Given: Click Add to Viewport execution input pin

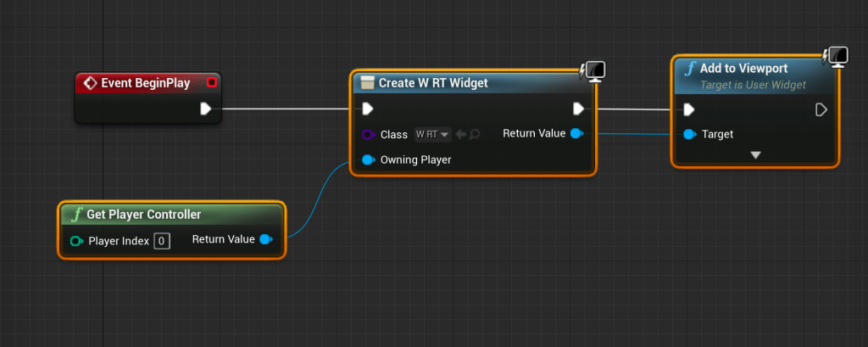Looking at the screenshot, I should pos(689,109).
